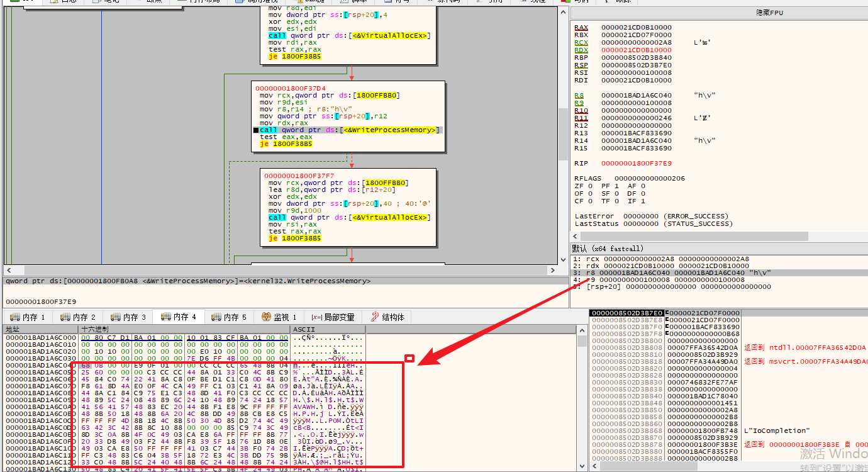Select the RSI register value 0000000000100008
The height and width of the screenshot is (472, 868).
[637, 73]
